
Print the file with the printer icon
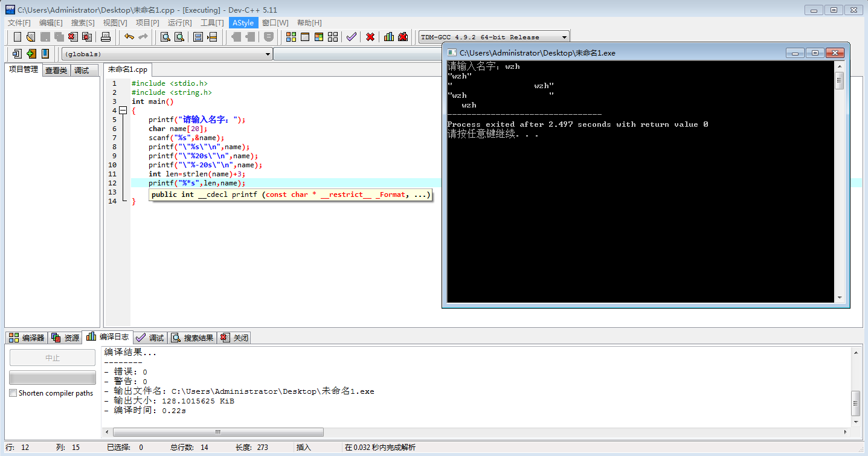tap(106, 37)
